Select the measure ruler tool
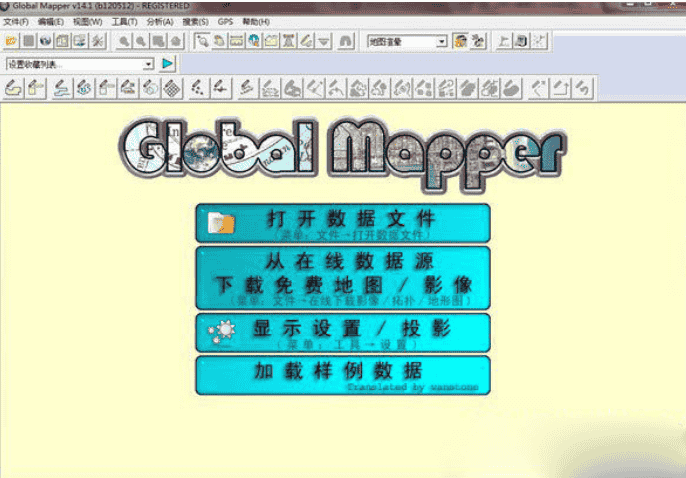Image resolution: width=686 pixels, height=478 pixels. (237, 41)
